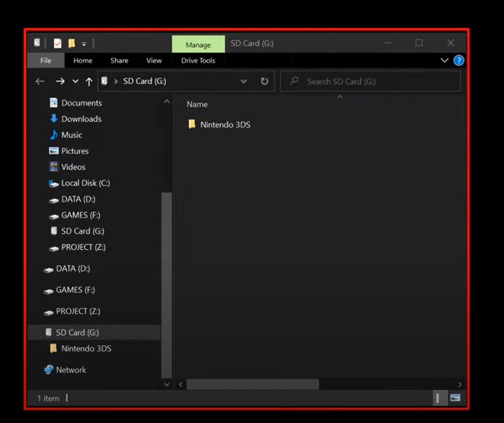Close the SD Card (G:) window
The height and width of the screenshot is (423, 504).
[x=451, y=43]
